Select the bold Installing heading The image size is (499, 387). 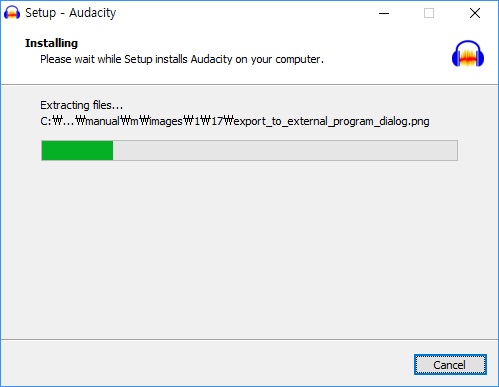point(51,43)
